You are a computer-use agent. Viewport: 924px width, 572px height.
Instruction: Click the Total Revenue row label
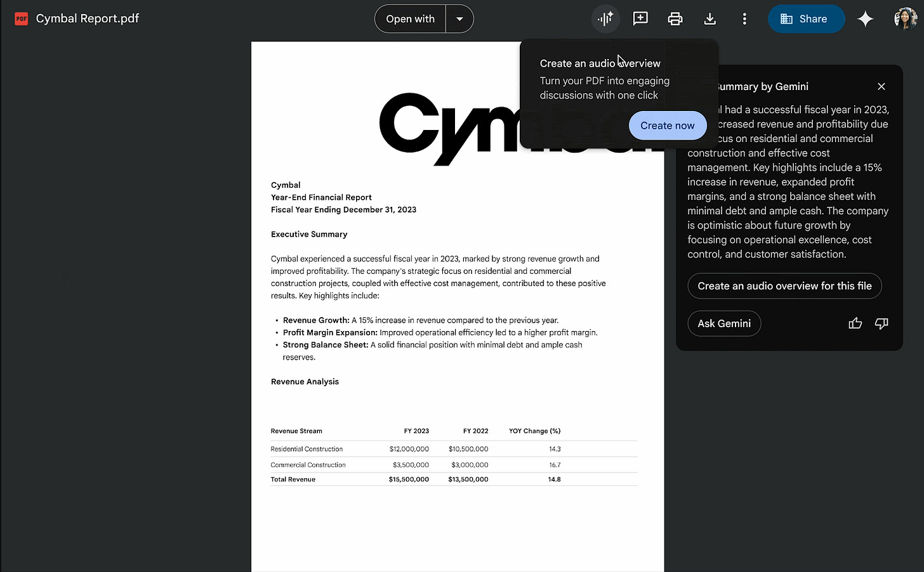pos(293,479)
